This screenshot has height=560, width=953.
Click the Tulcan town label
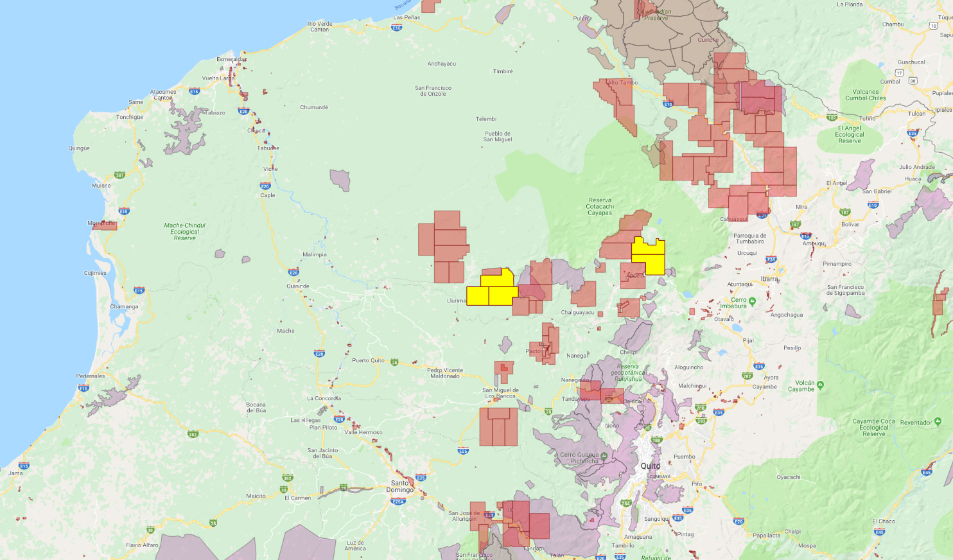(x=917, y=114)
